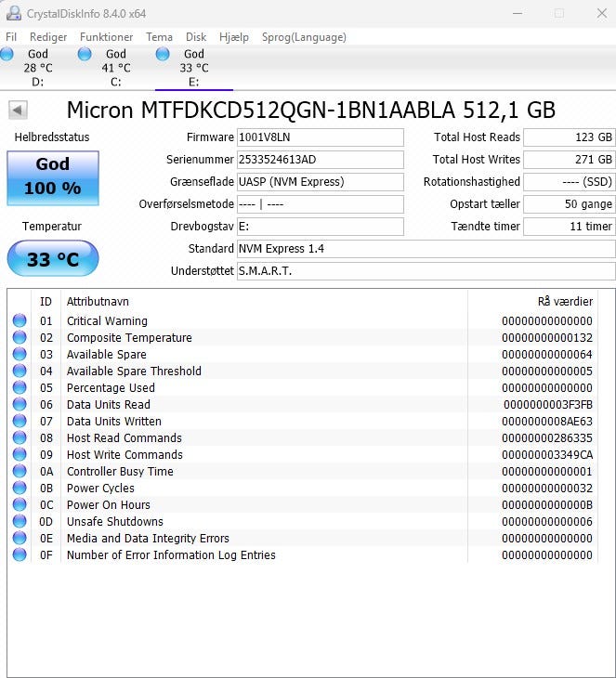616x678 pixels.
Task: Minimize the CrystalDiskInfo window
Action: coord(518,13)
